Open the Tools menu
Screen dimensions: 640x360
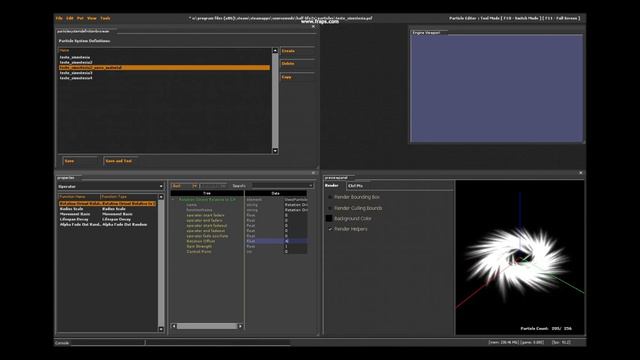tap(105, 18)
